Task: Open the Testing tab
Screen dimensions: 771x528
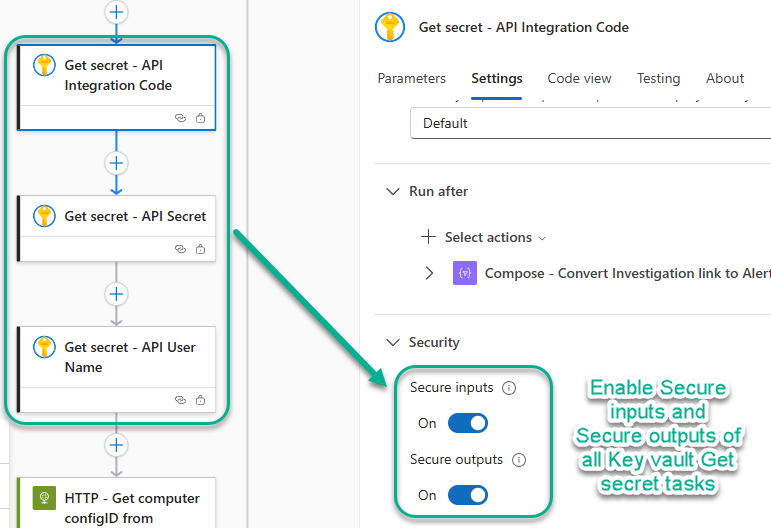Action: (x=658, y=78)
